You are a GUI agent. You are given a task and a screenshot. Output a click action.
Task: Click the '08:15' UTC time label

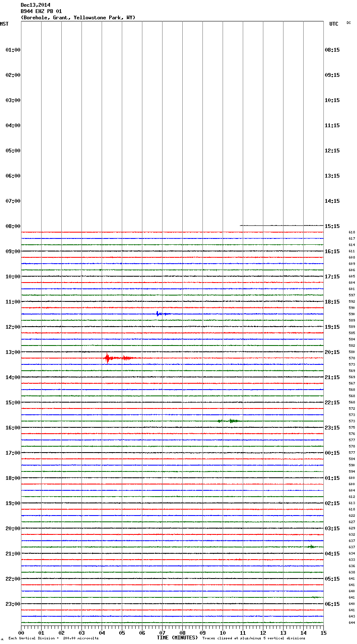(x=332, y=50)
